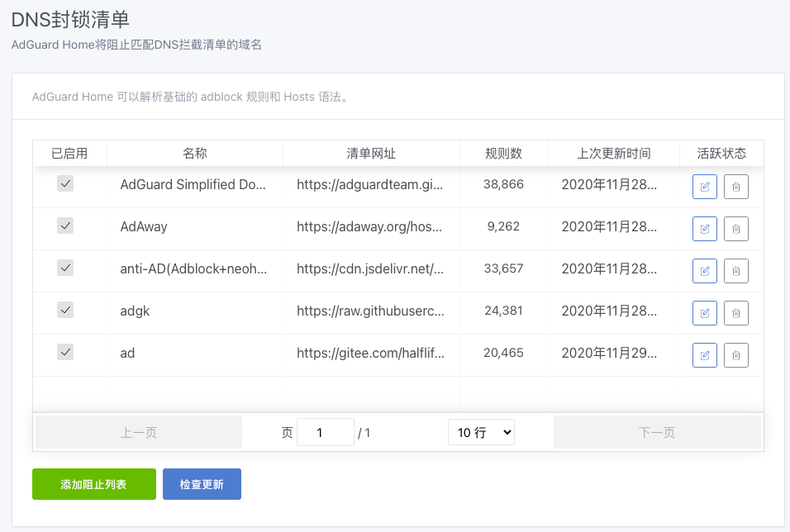Screen dimensions: 790x532
Task: Sort by the 名称 column header
Action: pos(195,153)
